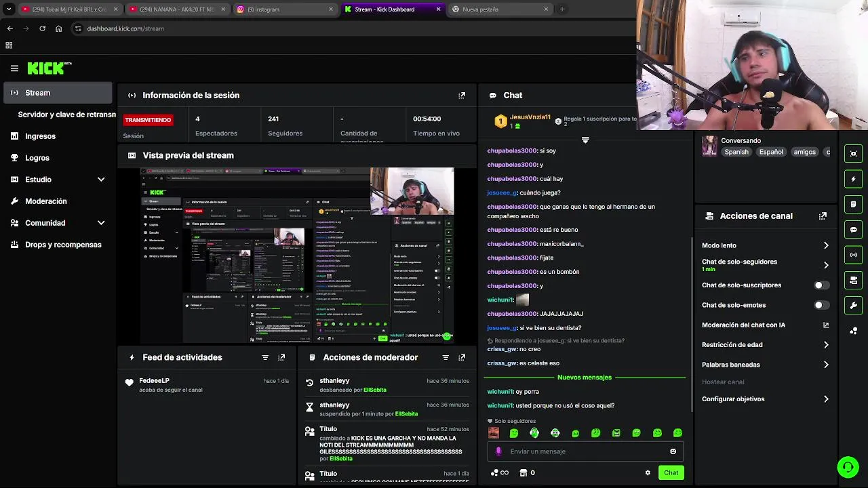This screenshot has width=868, height=488.
Task: Switch to the Instagram browser tab
Action: (285, 9)
